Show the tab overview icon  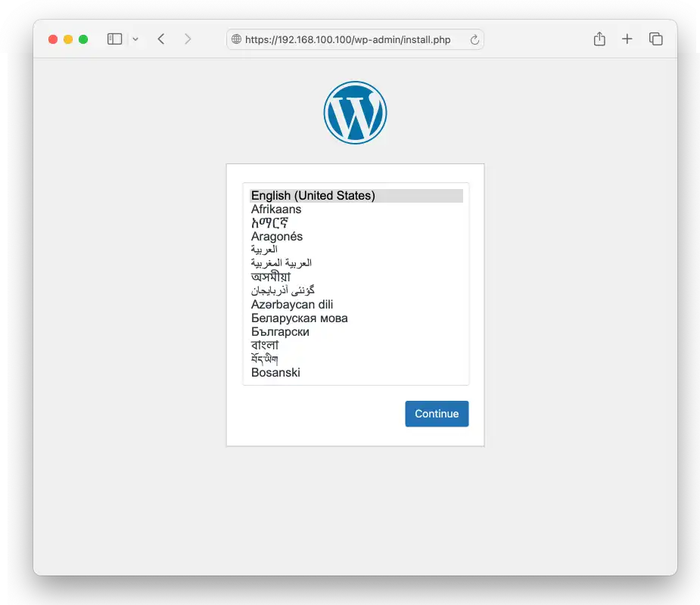pyautogui.click(x=655, y=39)
